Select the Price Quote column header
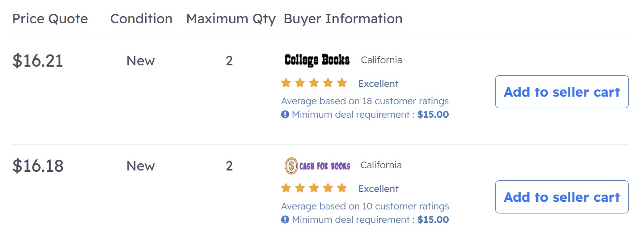The height and width of the screenshot is (247, 644). [50, 19]
